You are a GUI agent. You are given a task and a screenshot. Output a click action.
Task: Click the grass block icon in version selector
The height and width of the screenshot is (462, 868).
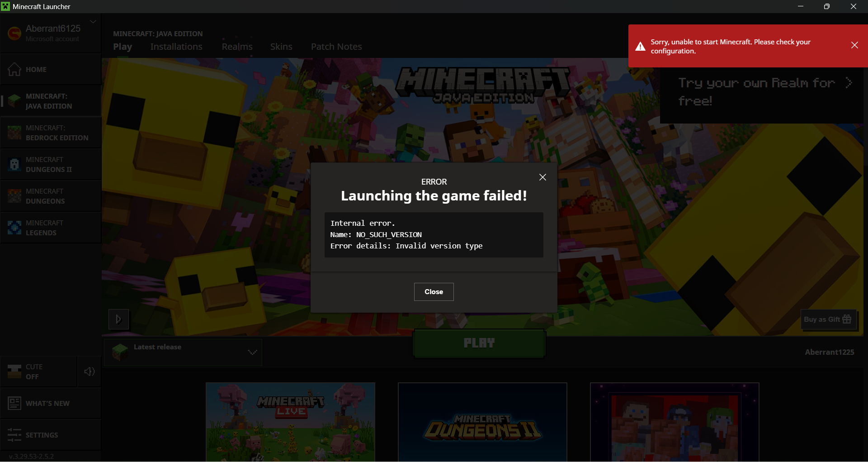[x=120, y=352]
